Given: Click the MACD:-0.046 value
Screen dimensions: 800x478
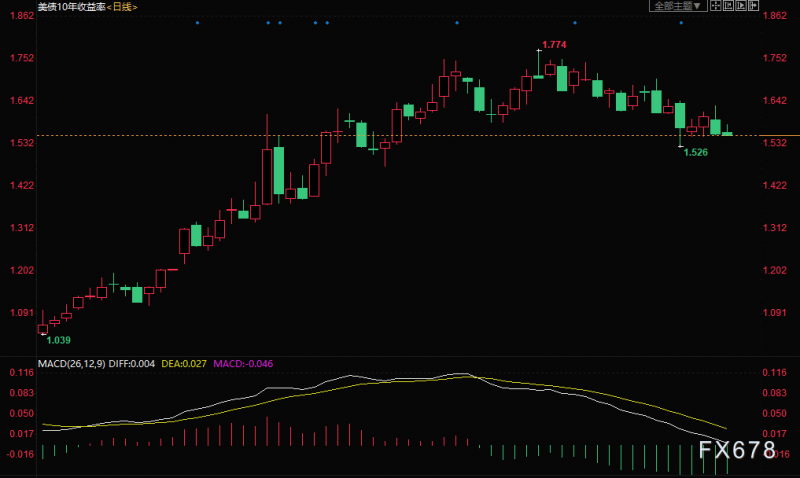Looking at the screenshot, I should (x=243, y=364).
